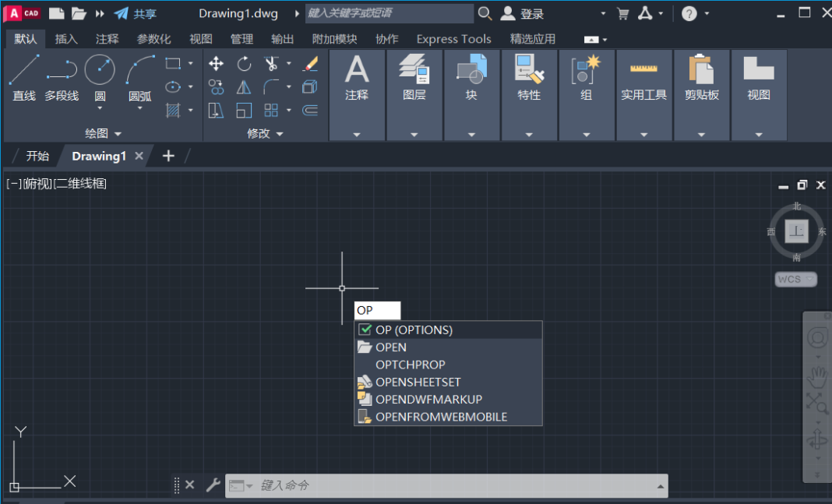Image resolution: width=832 pixels, height=504 pixels.
Task: Click the Erase tool icon
Action: 310,64
